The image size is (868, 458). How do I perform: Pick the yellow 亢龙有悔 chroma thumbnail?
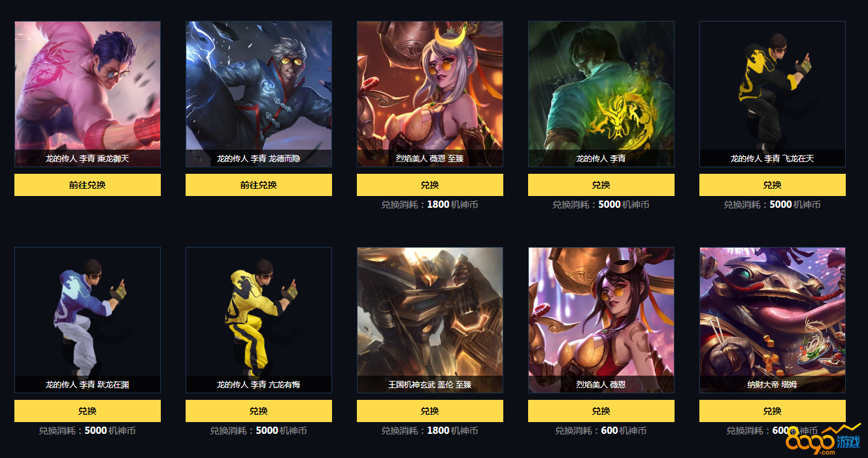click(259, 320)
